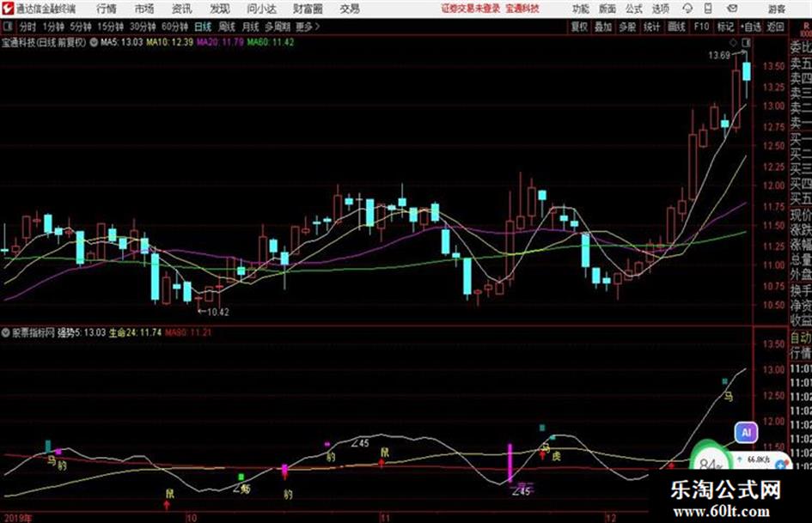Click the panel layout icon beside the diamond
The image size is (812, 523).
[746, 42]
